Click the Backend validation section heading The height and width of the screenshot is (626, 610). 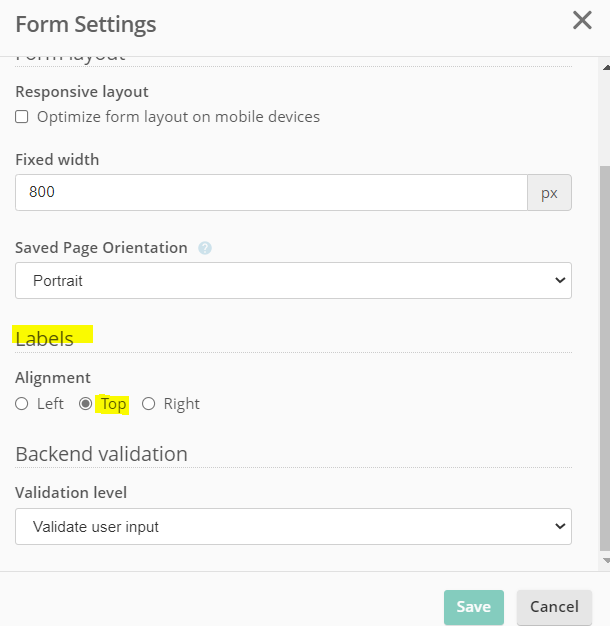click(x=101, y=454)
